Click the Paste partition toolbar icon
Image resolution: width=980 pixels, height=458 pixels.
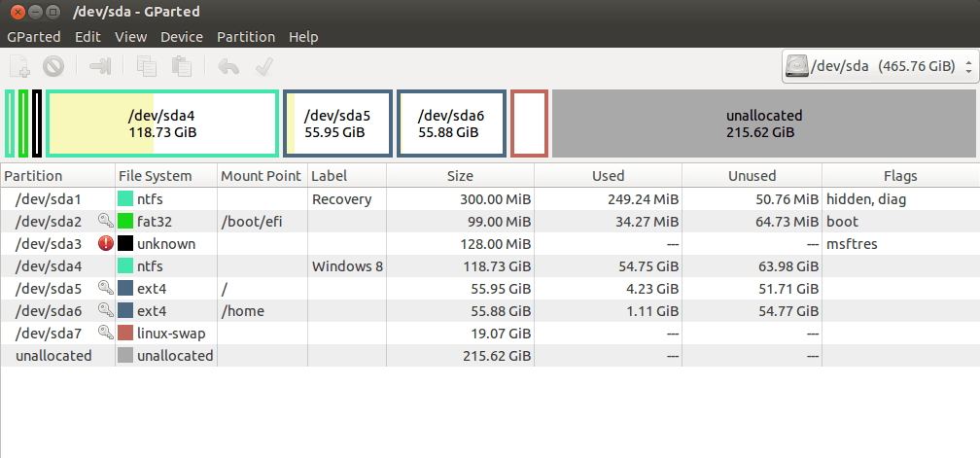click(181, 66)
